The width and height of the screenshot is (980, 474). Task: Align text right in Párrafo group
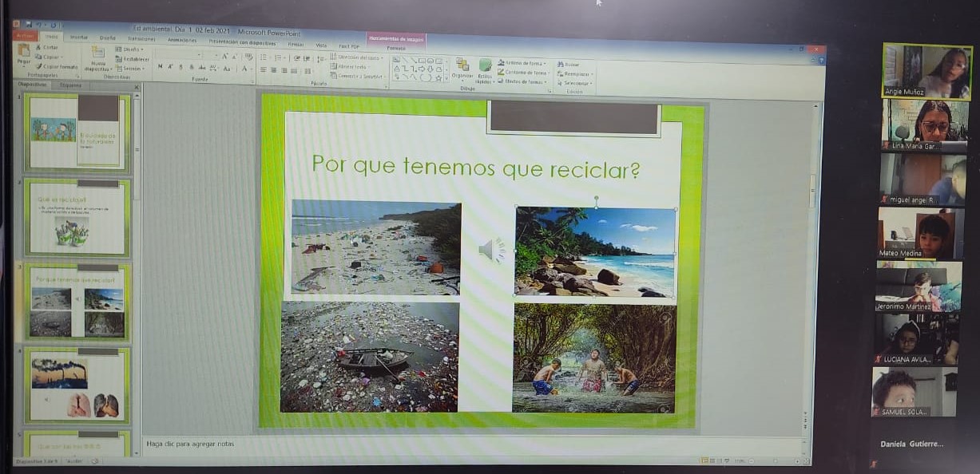284,70
